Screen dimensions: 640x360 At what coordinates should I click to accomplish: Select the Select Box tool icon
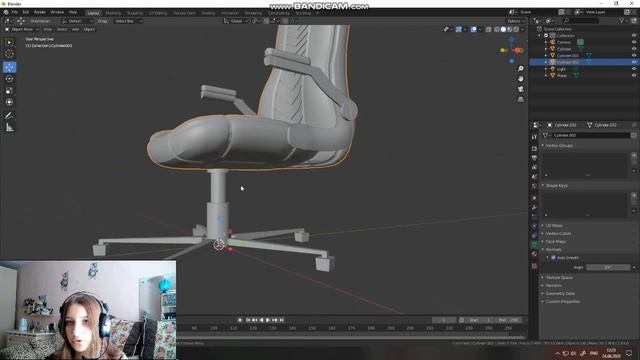(x=9, y=42)
